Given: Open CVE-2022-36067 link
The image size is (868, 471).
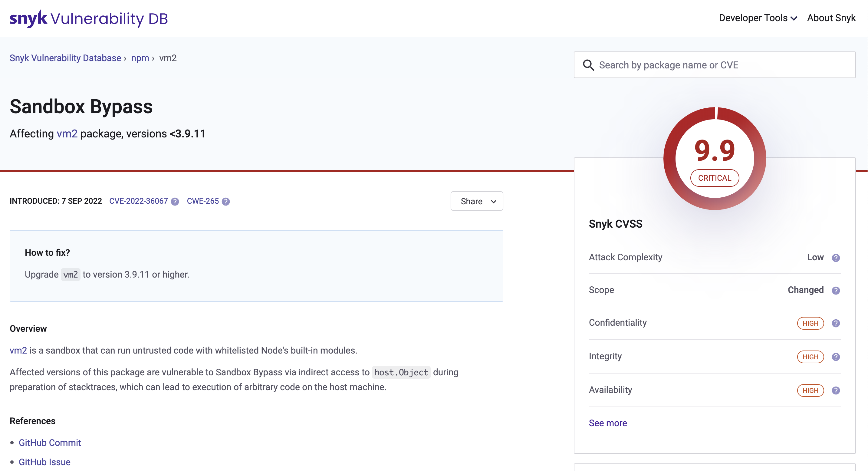Looking at the screenshot, I should coord(139,201).
